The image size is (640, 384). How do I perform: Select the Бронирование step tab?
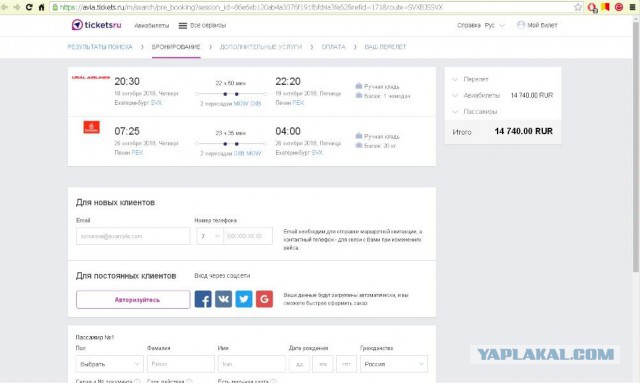[176, 47]
